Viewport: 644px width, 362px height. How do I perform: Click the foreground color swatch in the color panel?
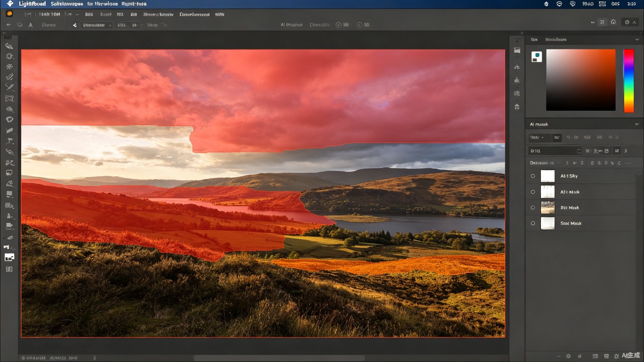[x=537, y=57]
